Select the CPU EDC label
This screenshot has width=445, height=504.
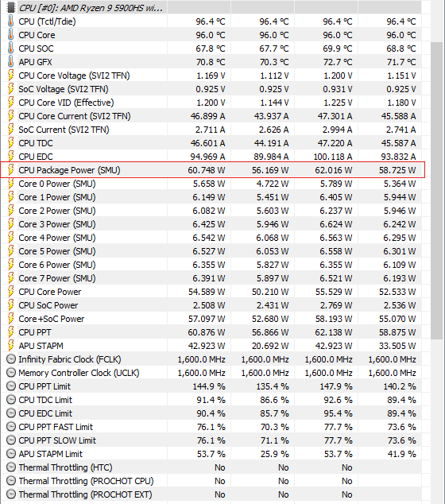point(36,157)
